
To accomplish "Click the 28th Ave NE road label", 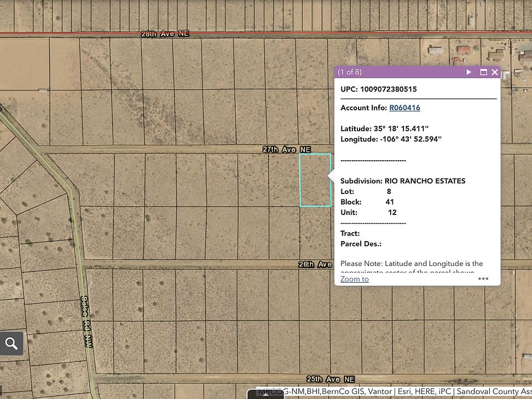I will pyautogui.click(x=165, y=34).
